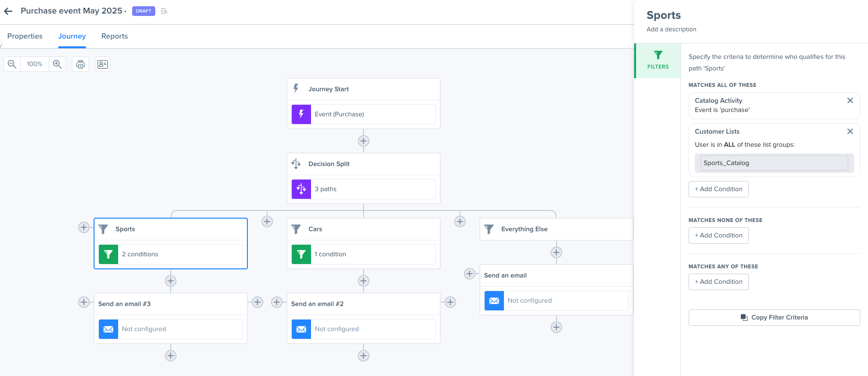The width and height of the screenshot is (868, 376).
Task: Add step below Everything Else Send an email
Action: [556, 327]
